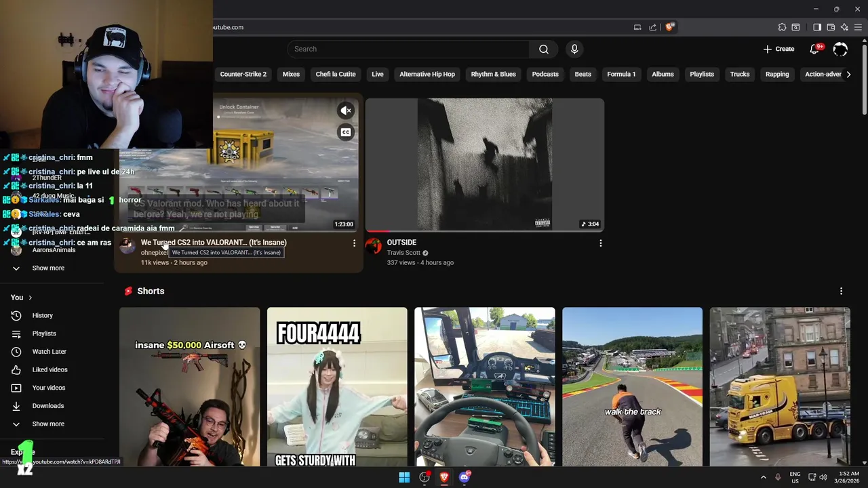Open the browser tab search icon
Screen dimensions: 868x488
click(795, 27)
